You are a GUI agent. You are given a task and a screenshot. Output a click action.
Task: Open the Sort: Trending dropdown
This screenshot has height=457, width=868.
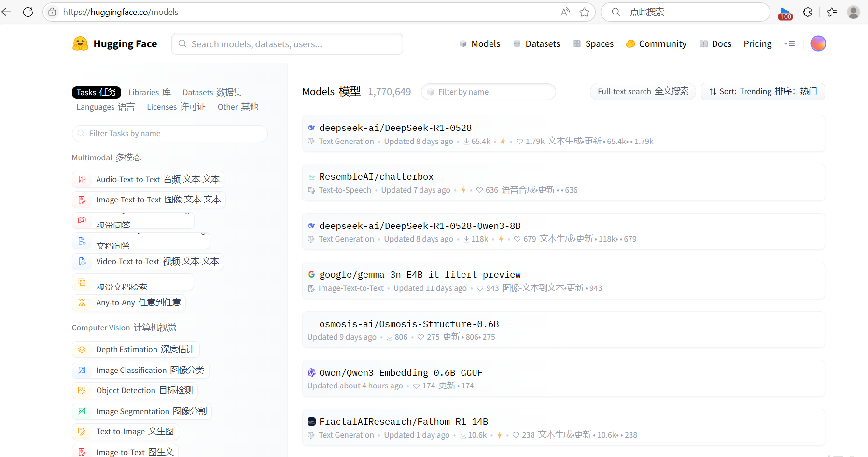(x=763, y=91)
